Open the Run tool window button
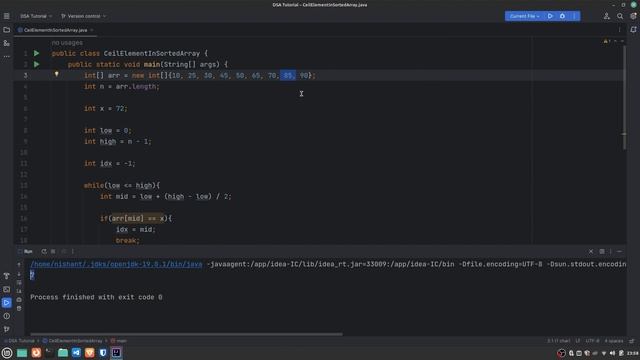This screenshot has width=640, height=360. (x=7, y=303)
